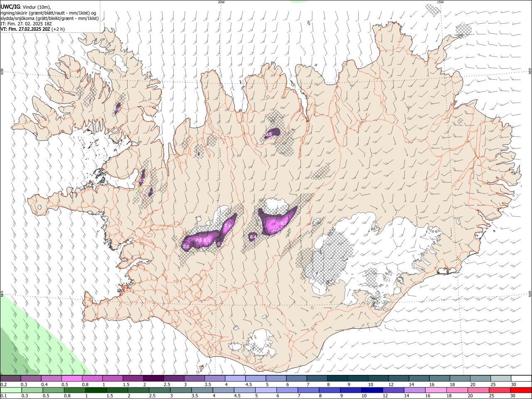Click the 15W longitude label

[x=440, y=2]
